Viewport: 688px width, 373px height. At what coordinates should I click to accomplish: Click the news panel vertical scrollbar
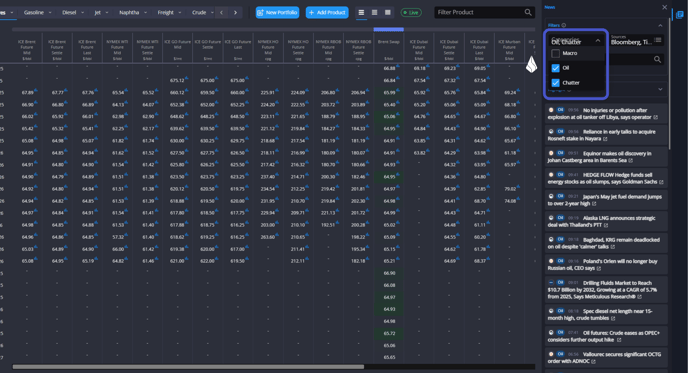(x=670, y=85)
